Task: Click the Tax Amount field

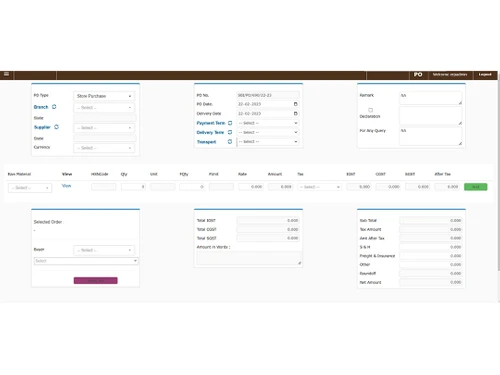Action: point(431,229)
